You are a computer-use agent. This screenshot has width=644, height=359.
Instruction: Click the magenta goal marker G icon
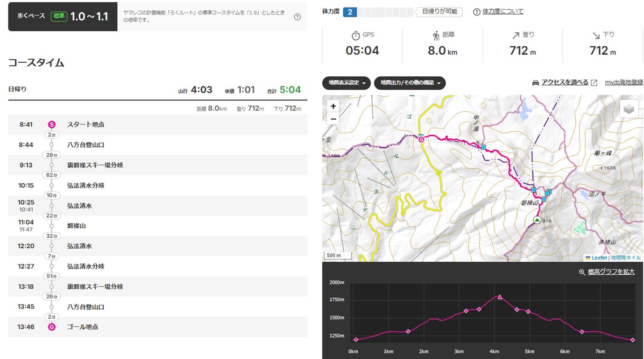pyautogui.click(x=52, y=327)
